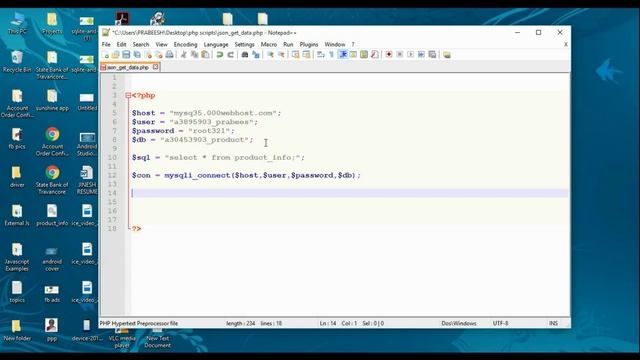Click the Paste clipboard toolbar icon
The image size is (640, 360).
coord(205,55)
